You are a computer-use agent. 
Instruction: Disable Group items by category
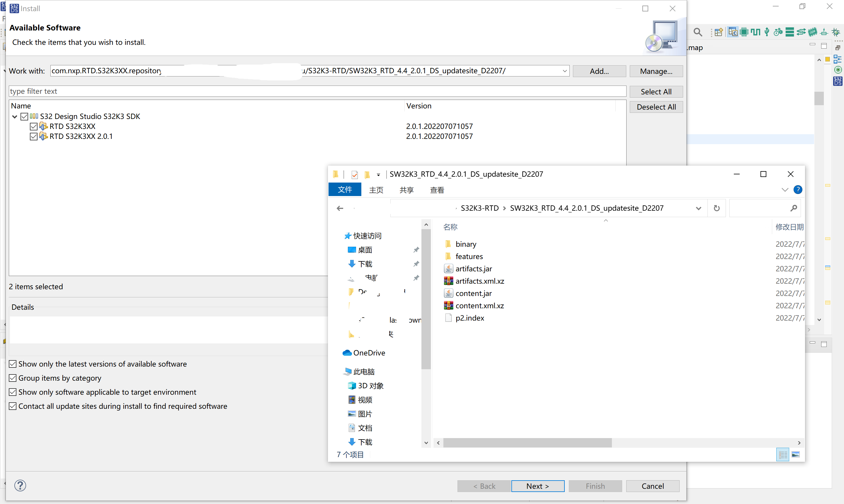(13, 378)
